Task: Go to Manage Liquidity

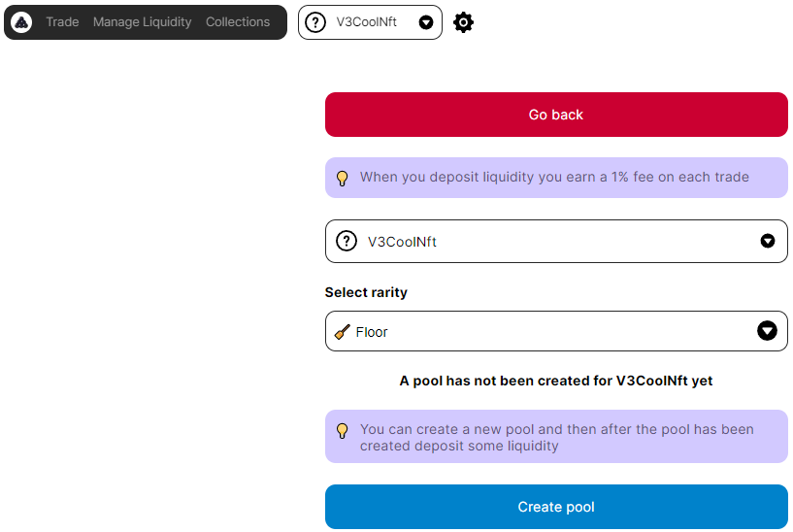Action: [142, 22]
